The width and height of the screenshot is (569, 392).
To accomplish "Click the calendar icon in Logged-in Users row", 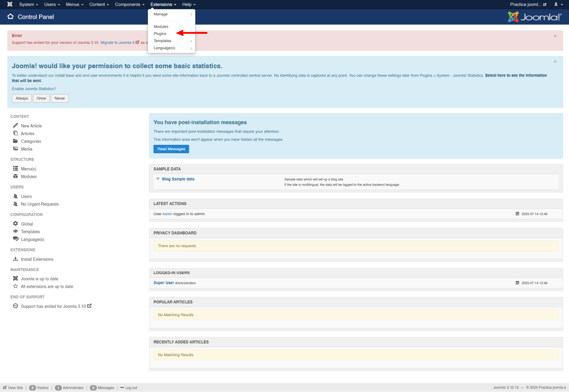I will tap(517, 283).
